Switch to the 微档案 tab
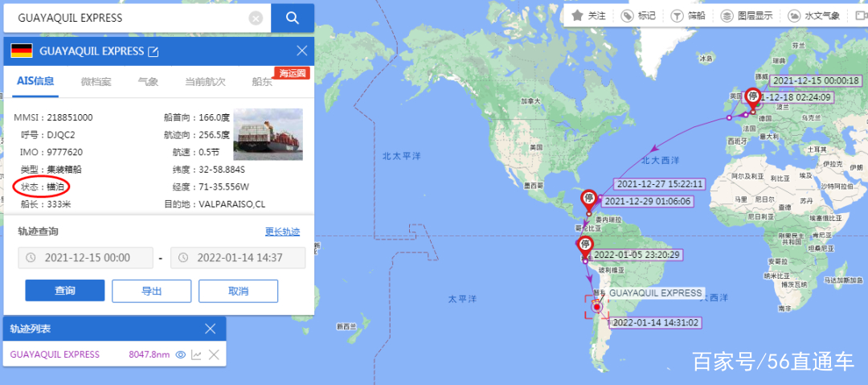 tap(96, 82)
